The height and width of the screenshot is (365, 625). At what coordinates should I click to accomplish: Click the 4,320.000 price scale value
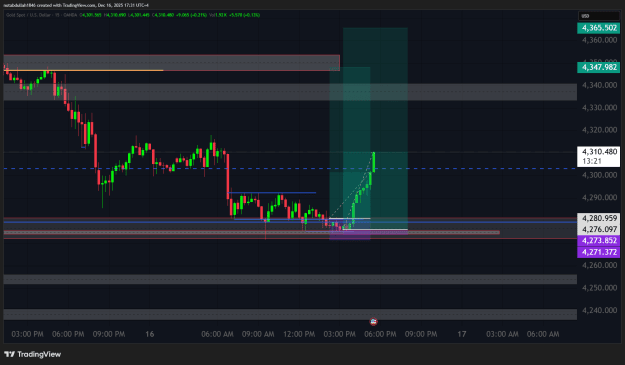(599, 130)
